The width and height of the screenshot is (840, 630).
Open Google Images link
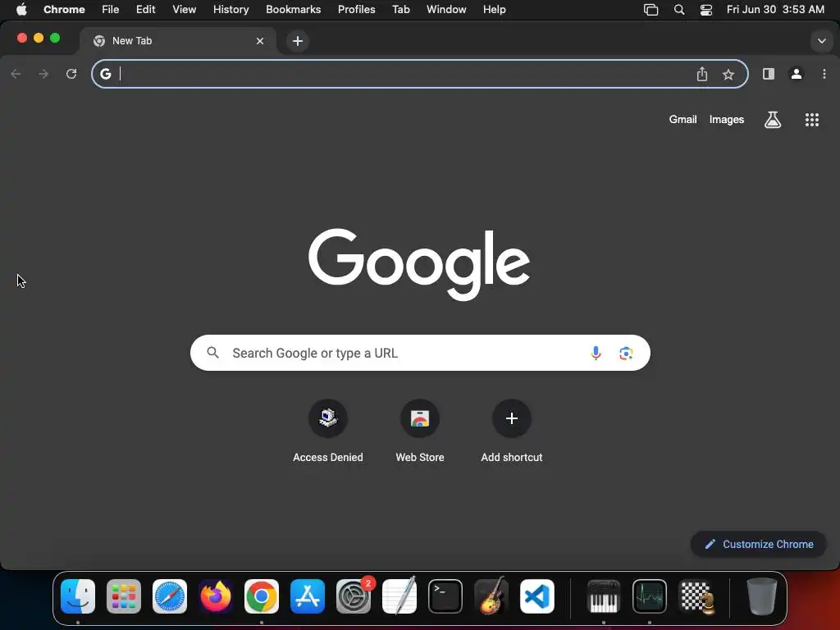coord(727,120)
